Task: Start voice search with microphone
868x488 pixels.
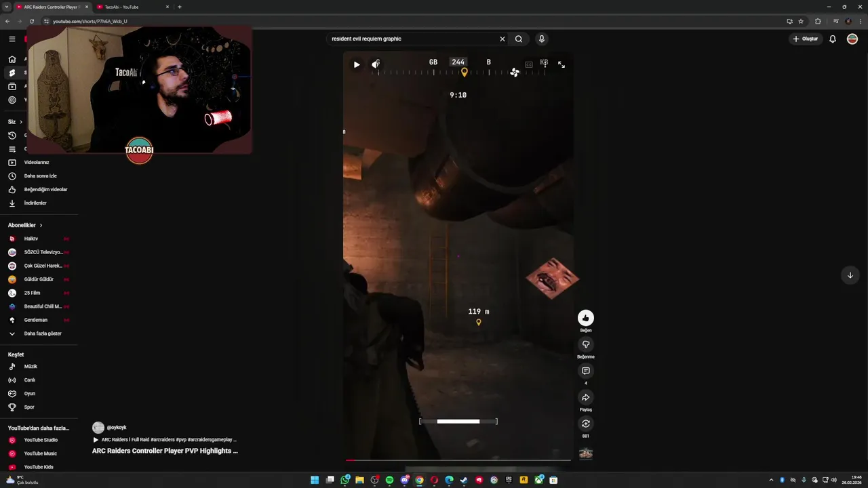Action: point(541,39)
